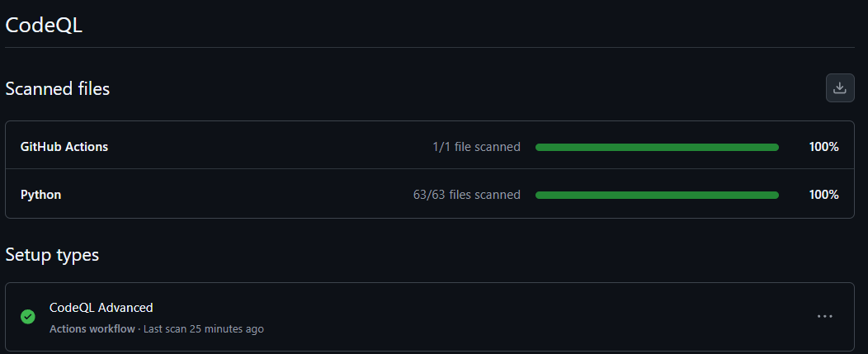Click the CodeQL Advanced setup title

101,307
